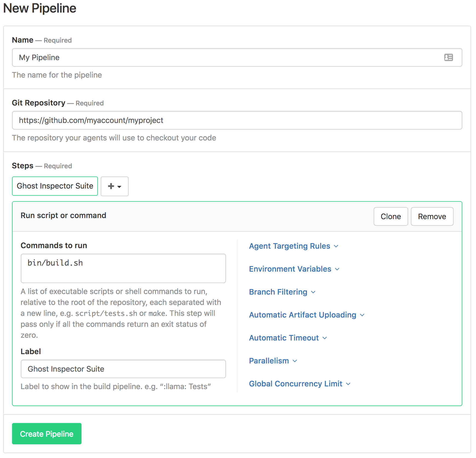Click the Create Pipeline button
The image size is (476, 458).
point(47,434)
